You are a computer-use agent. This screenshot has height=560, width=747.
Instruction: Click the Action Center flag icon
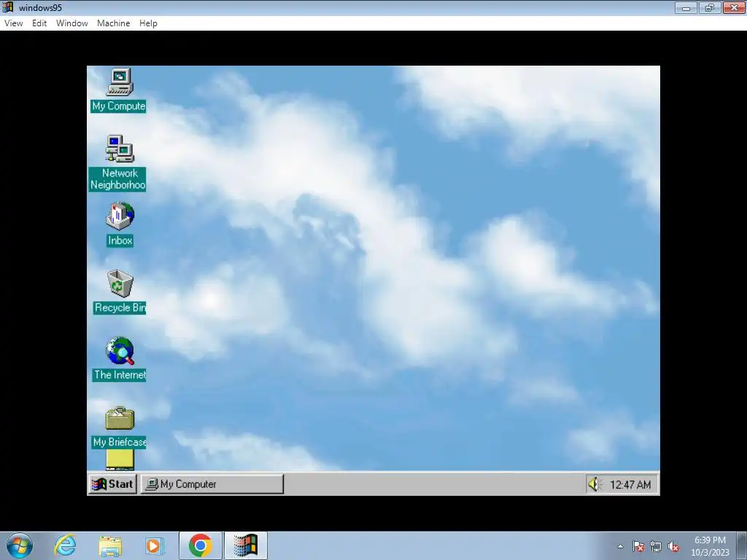click(638, 547)
